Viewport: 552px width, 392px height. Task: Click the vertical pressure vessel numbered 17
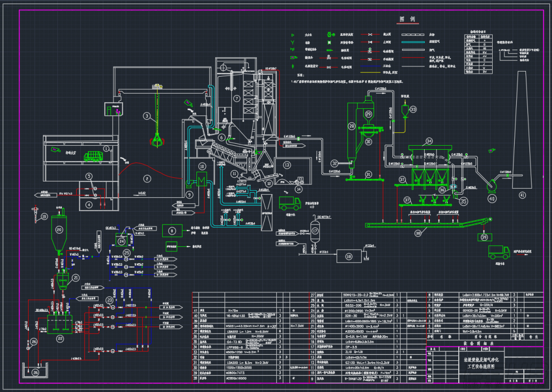click(x=315, y=232)
